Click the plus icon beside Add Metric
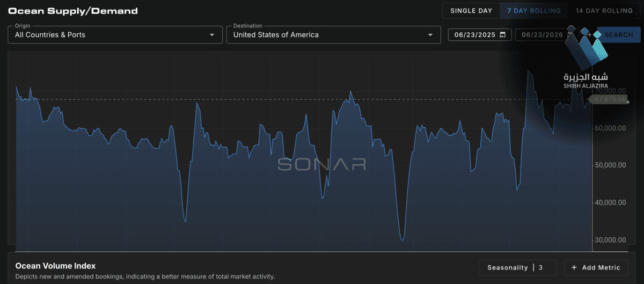The image size is (644, 284). [574, 267]
